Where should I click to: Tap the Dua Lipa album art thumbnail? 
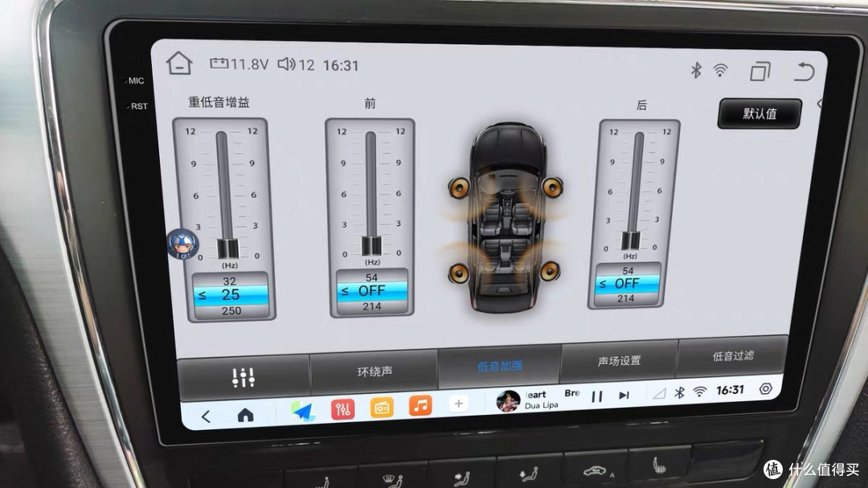[x=508, y=401]
